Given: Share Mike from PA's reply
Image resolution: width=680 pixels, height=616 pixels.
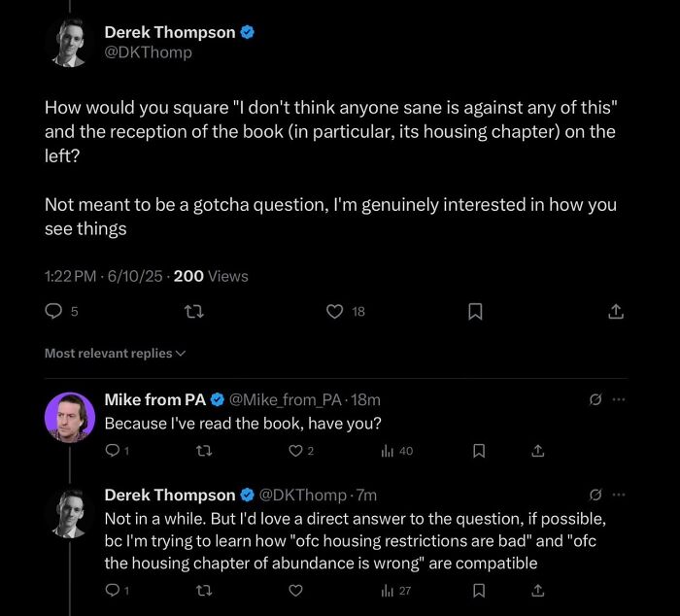Looking at the screenshot, I should coord(537,451).
